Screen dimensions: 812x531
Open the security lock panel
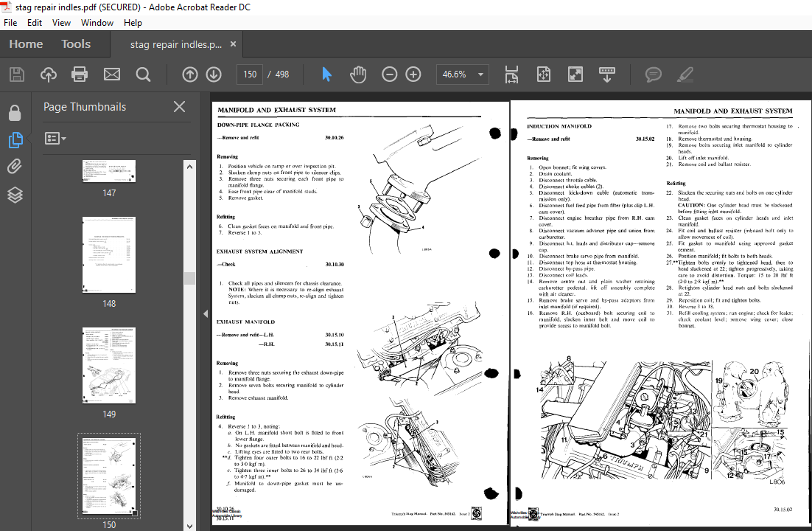15,113
